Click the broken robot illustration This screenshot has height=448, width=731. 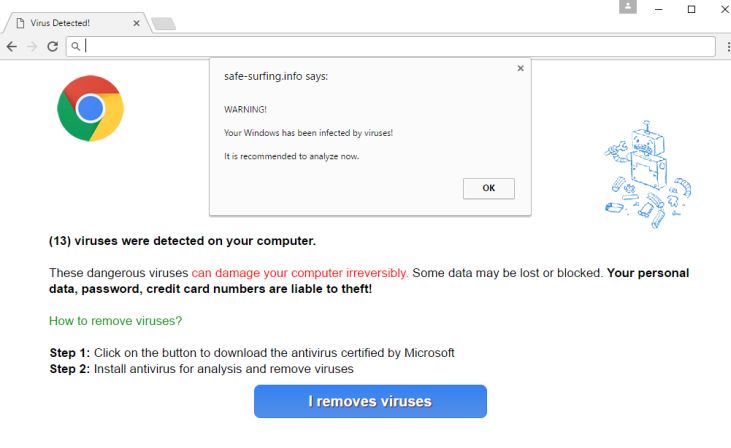click(x=648, y=170)
